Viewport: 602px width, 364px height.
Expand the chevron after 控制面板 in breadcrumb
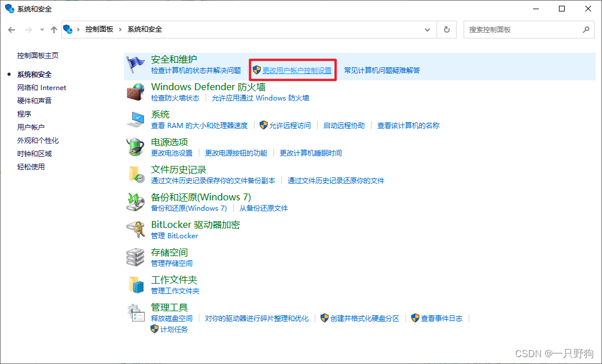coord(121,29)
